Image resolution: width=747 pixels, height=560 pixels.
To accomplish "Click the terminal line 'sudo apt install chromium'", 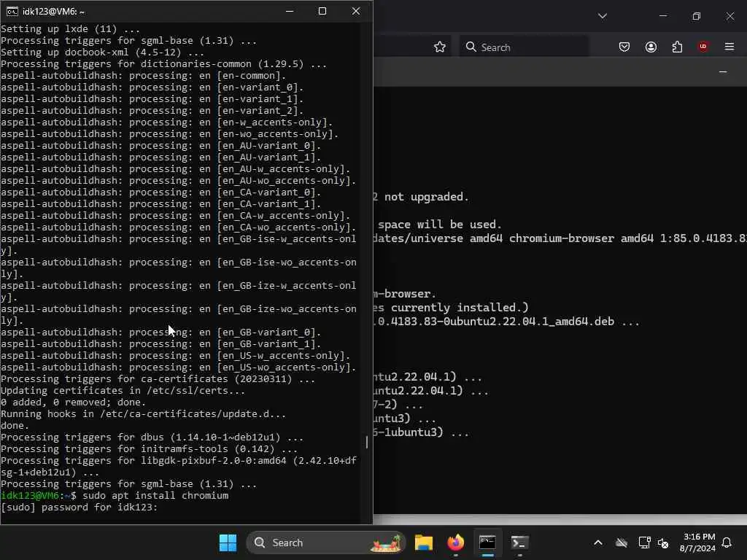I will point(155,496).
